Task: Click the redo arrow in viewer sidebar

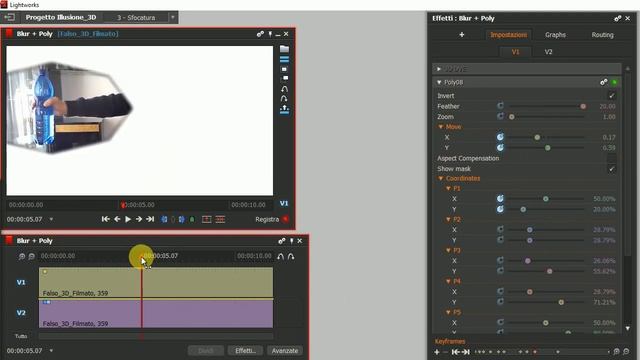Action: pos(284,98)
